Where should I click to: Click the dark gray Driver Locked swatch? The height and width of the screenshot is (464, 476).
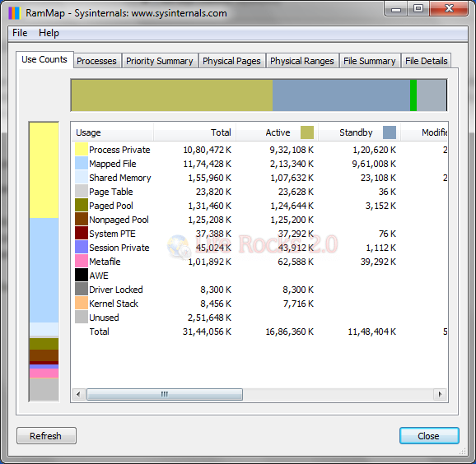(x=82, y=290)
